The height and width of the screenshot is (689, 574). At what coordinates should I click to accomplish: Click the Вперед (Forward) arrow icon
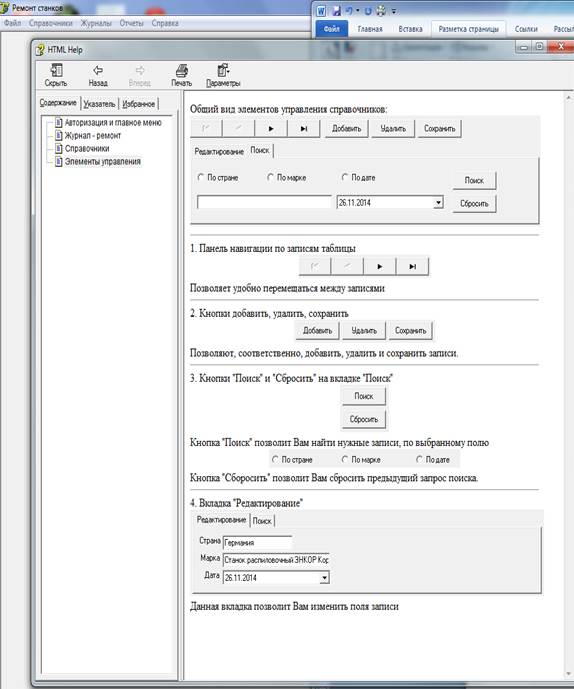coord(140,70)
